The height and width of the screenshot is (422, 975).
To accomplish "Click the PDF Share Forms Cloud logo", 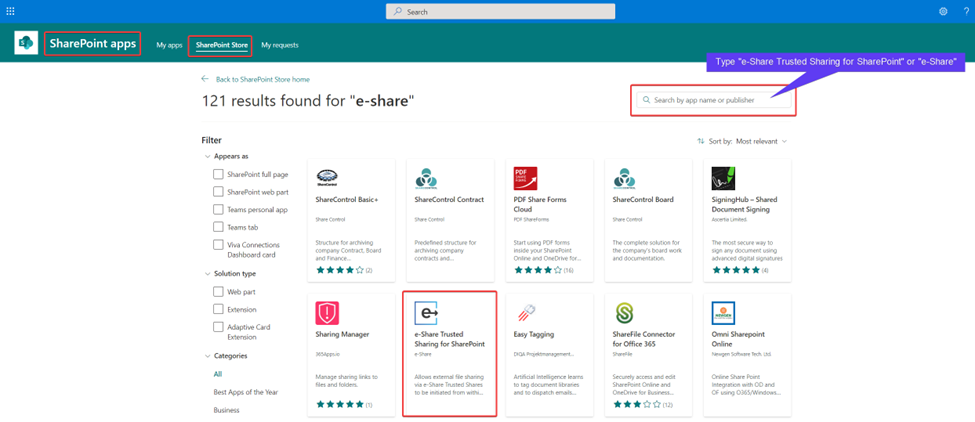I will 525,178.
